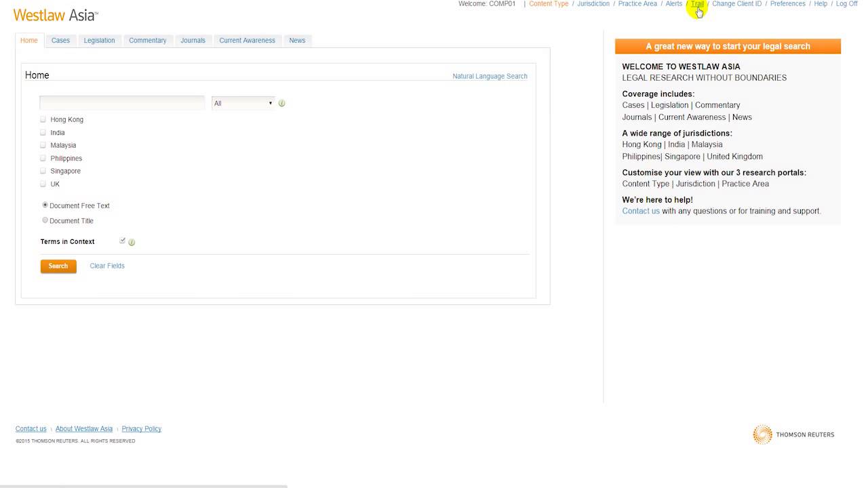Open About Westlaw Asia footer link
The image size is (868, 488).
[x=84, y=429]
